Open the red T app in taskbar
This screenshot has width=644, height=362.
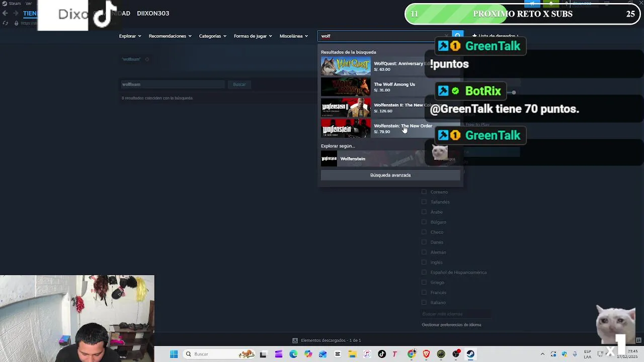coord(395,354)
